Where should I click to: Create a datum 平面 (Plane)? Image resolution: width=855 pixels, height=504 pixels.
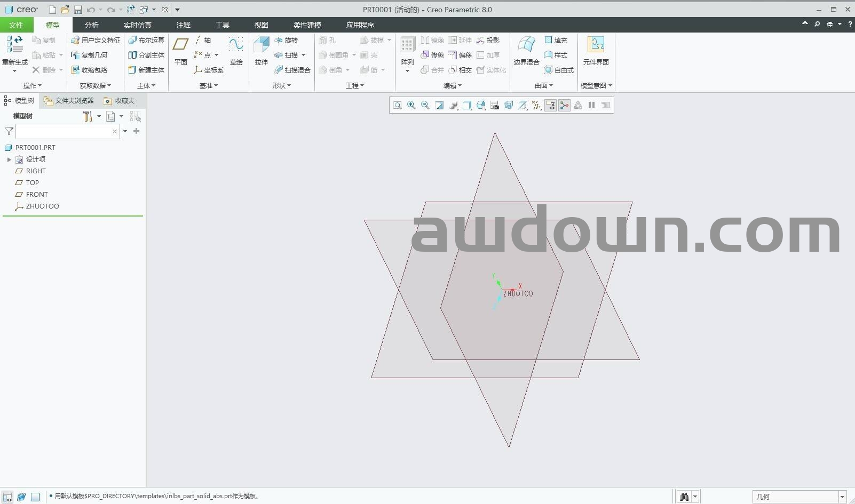click(181, 51)
